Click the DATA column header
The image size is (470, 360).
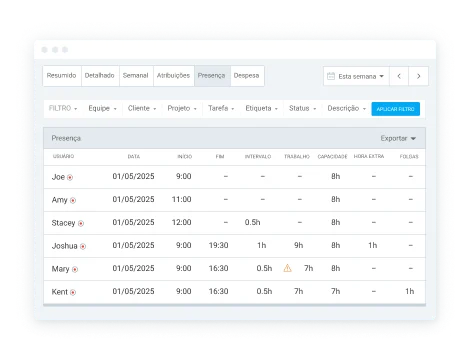(134, 156)
